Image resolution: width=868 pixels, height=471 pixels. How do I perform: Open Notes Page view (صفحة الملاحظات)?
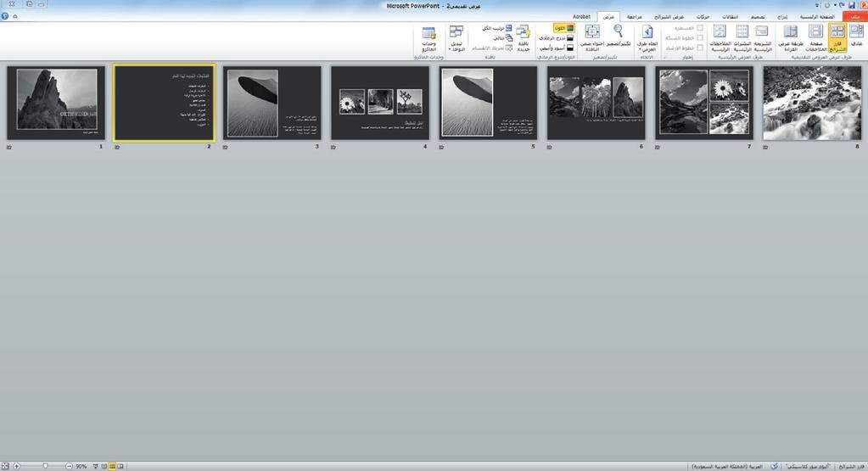coord(815,37)
